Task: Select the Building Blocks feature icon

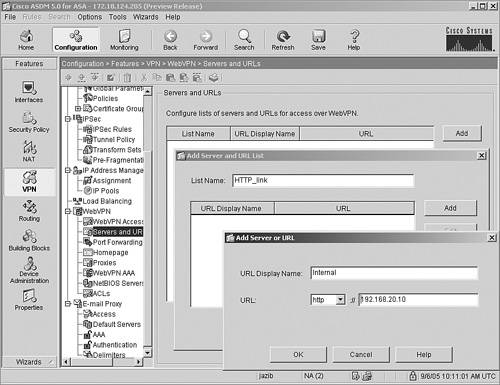Action: tap(29, 240)
